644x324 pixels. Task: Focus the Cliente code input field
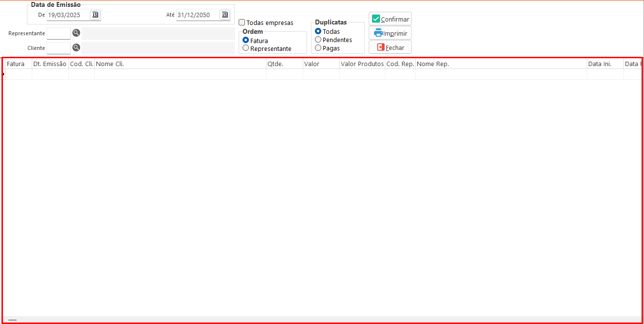coord(59,48)
